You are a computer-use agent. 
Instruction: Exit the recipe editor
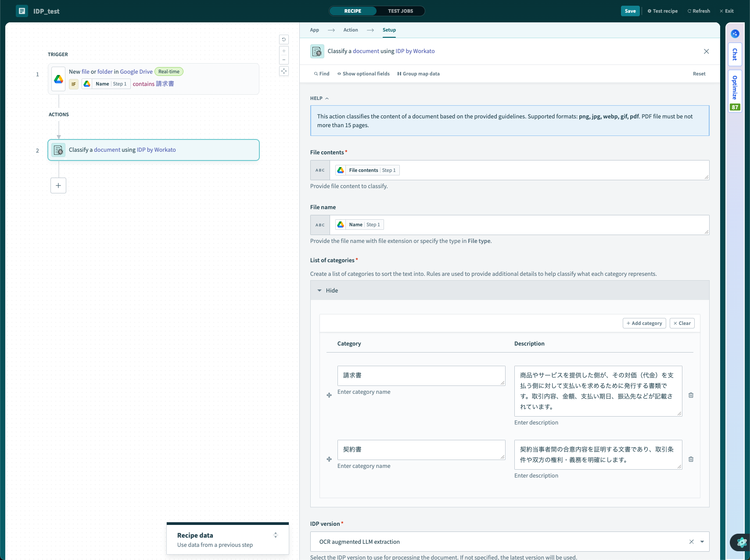(x=727, y=11)
